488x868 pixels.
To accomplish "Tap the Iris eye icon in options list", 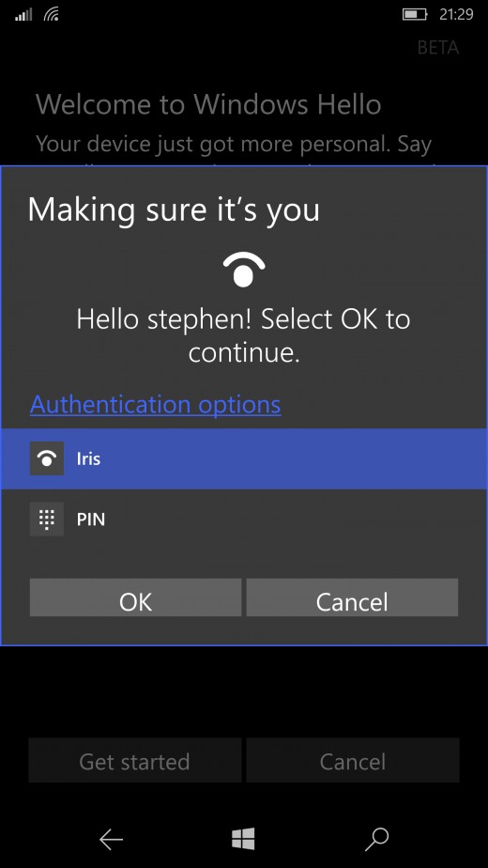I will tap(47, 458).
